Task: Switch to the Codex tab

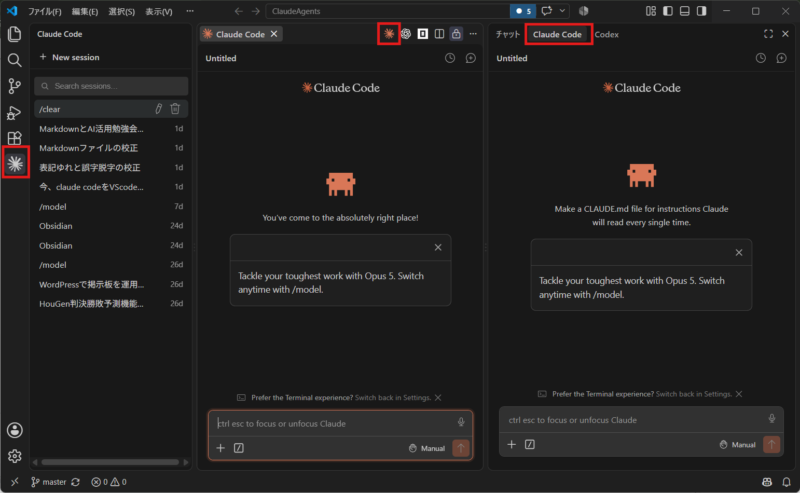Action: pyautogui.click(x=607, y=34)
